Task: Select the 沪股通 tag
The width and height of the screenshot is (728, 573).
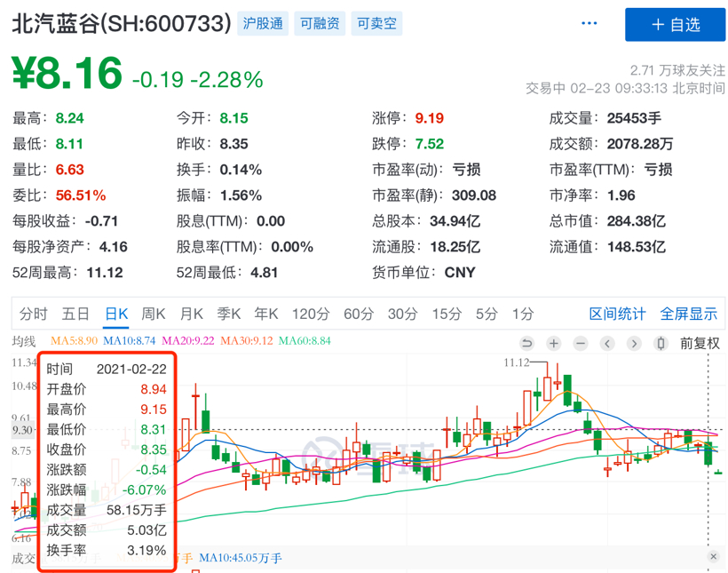Action: tap(263, 23)
